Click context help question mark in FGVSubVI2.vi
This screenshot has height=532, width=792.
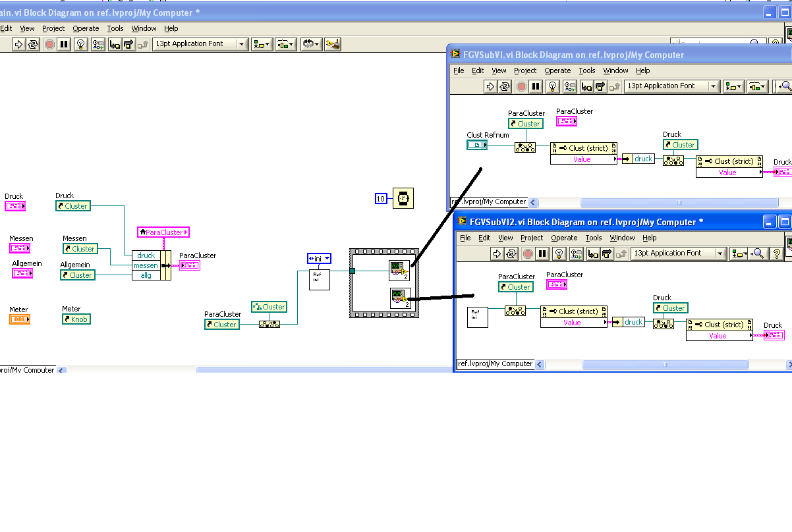pyautogui.click(x=777, y=253)
